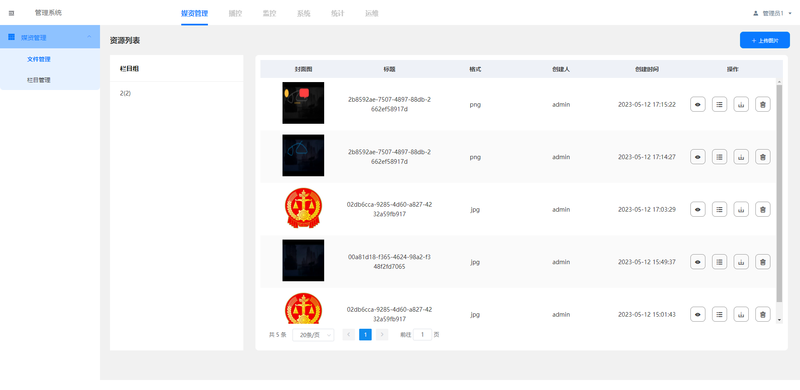800x390 pixels.
Task: Download the file created at 17:14:27
Action: (741, 157)
